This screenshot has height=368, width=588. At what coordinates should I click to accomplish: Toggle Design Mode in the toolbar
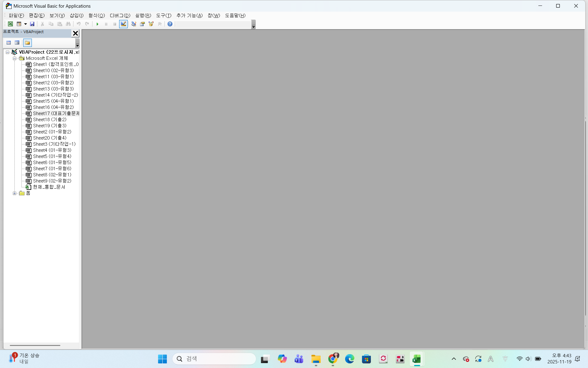click(123, 24)
